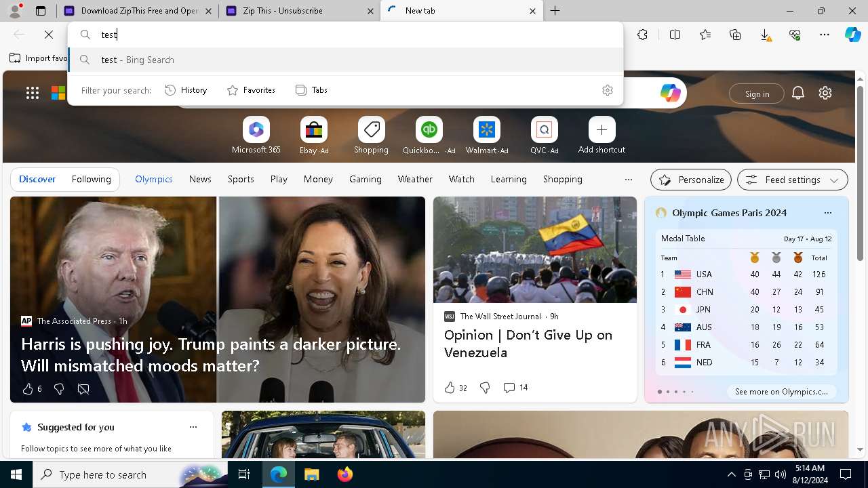Open the QVC ad shortcut

544,136
